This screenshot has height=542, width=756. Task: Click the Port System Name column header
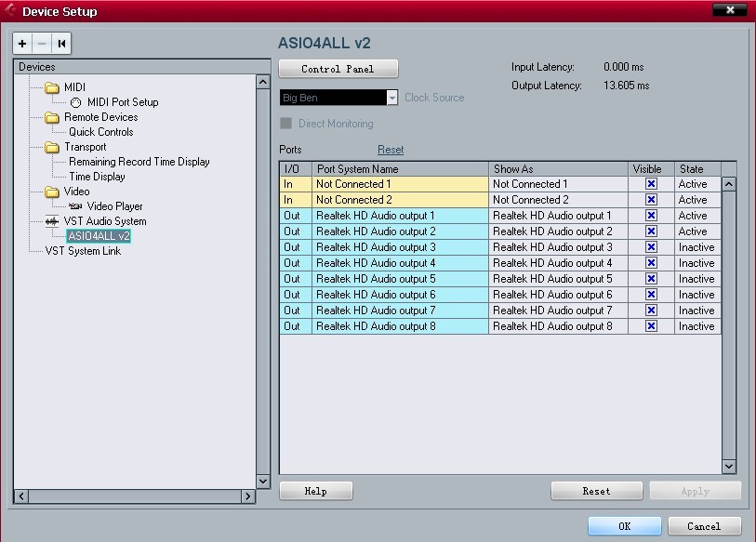400,169
